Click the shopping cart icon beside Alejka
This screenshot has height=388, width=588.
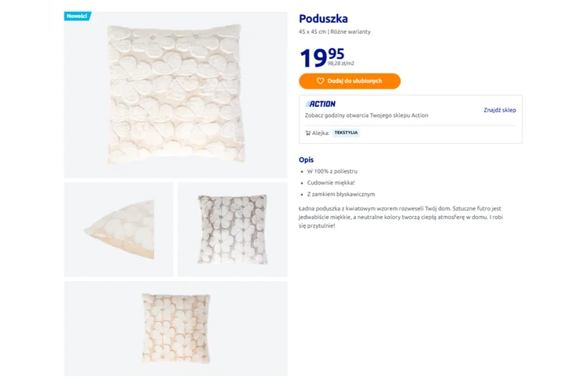tap(307, 133)
